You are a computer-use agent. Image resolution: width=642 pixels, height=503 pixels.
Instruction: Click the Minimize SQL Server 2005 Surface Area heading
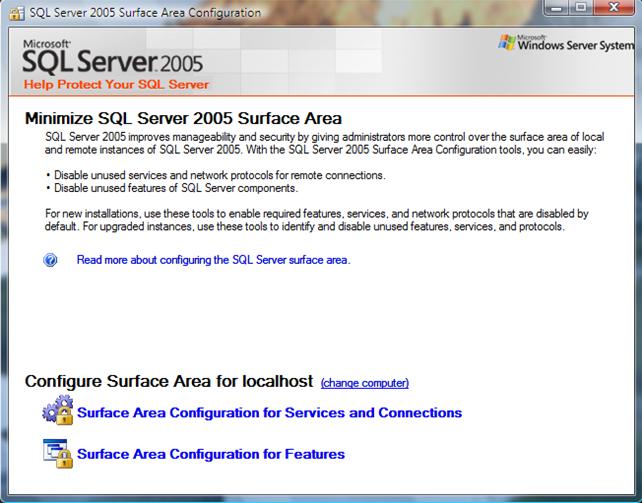coord(183,119)
